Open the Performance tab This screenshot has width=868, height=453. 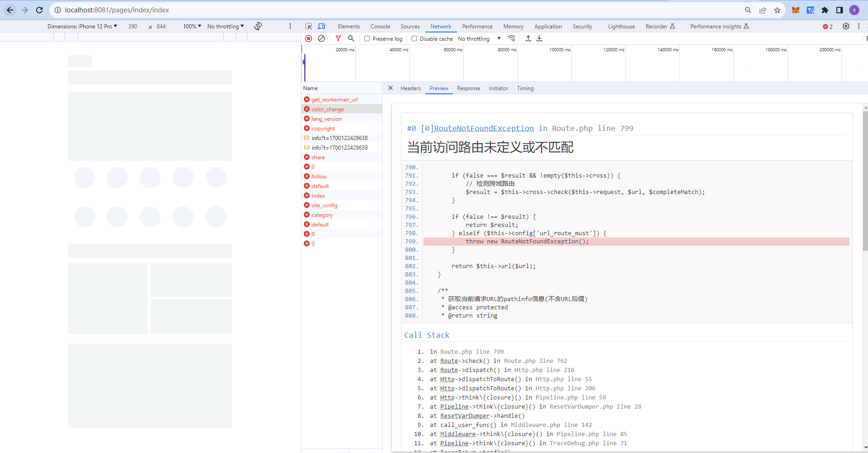point(477,27)
